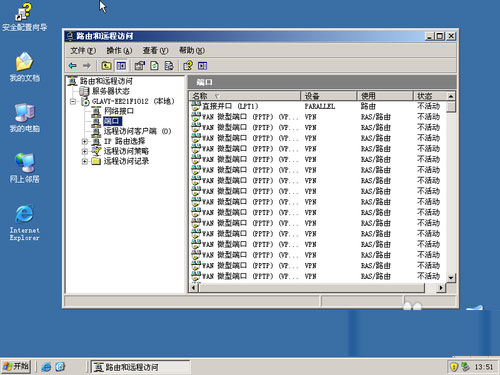Select 远程访问客户端 (0) tree item
Image resolution: width=500 pixels, height=375 pixels.
click(137, 131)
